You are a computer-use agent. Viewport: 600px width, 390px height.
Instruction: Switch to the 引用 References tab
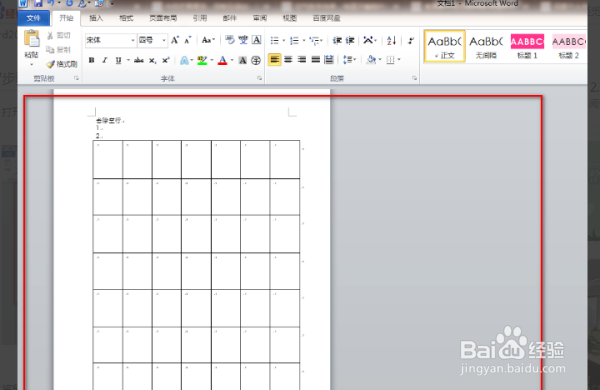tap(200, 18)
